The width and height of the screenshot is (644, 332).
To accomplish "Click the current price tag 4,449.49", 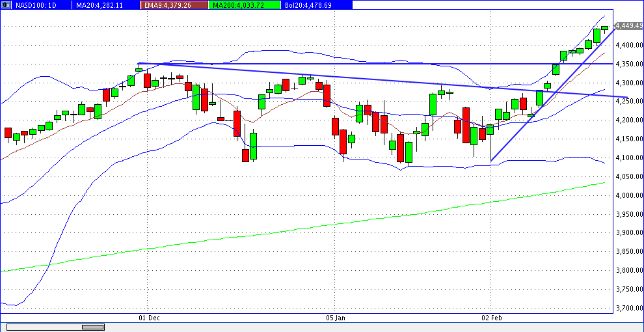I will 629,25.
